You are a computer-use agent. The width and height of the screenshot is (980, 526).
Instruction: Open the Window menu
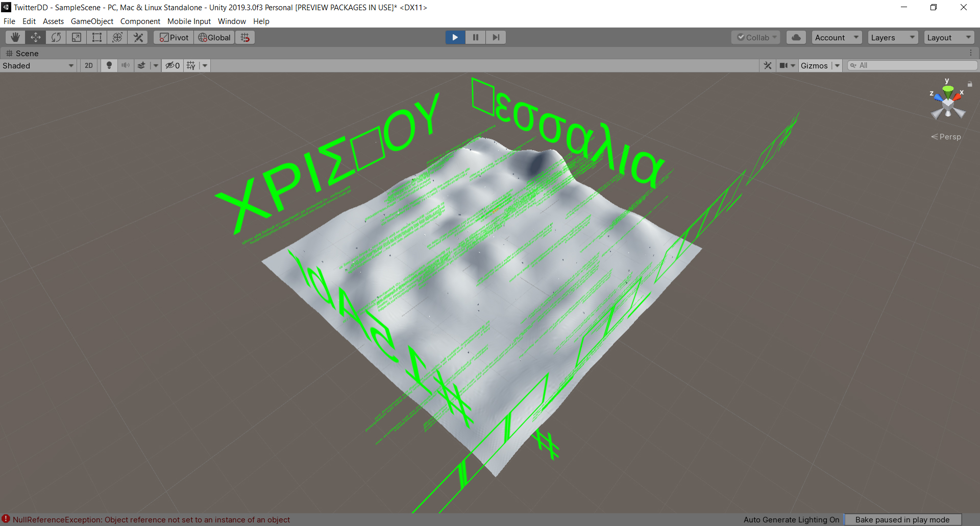[232, 21]
